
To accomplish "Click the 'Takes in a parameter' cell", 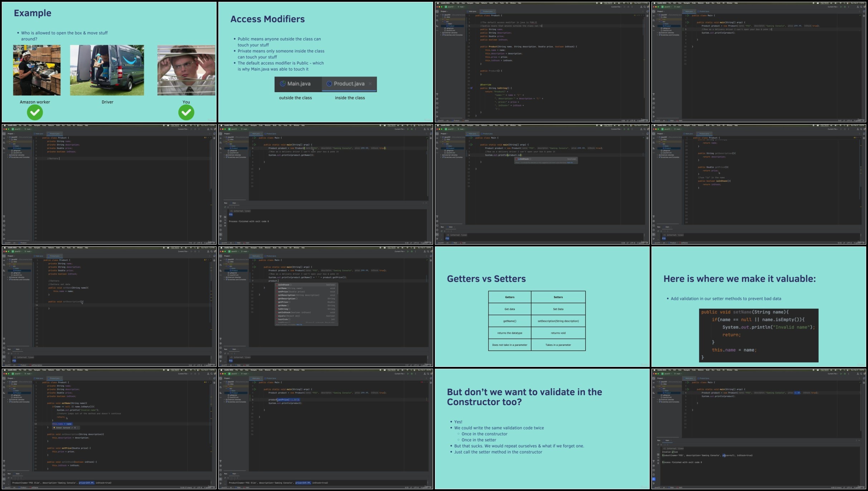I will (558, 345).
